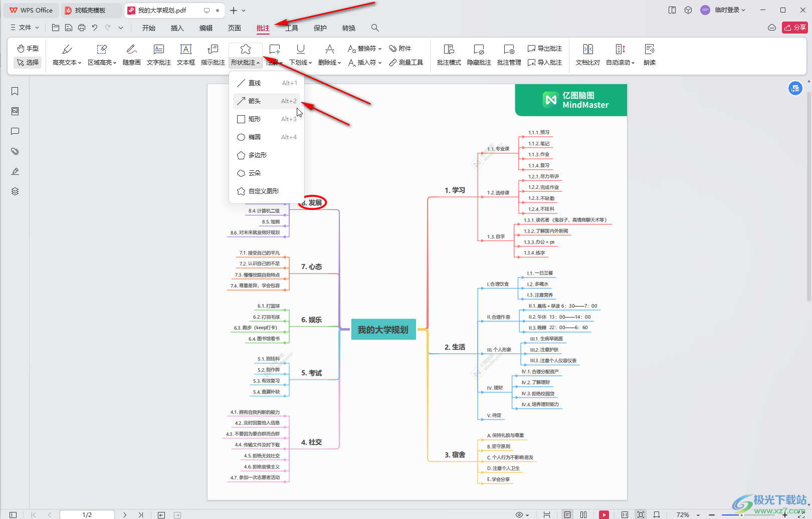The image size is (812, 519).
Task: Activate the 选择 selection tool
Action: [x=28, y=62]
